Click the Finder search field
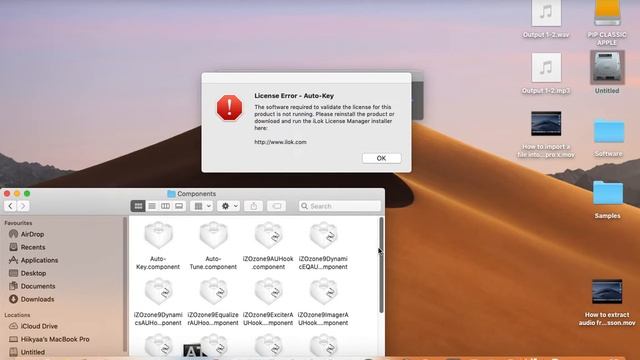 [340, 206]
